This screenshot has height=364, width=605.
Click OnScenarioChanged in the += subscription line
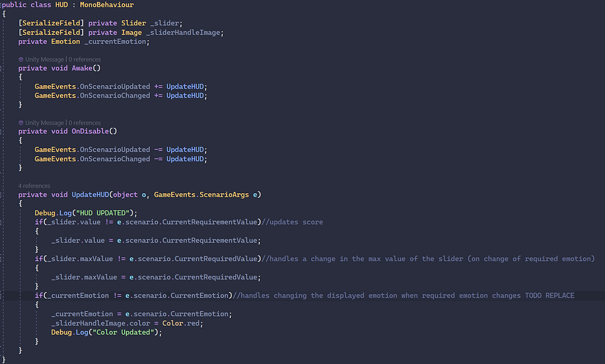pos(115,96)
